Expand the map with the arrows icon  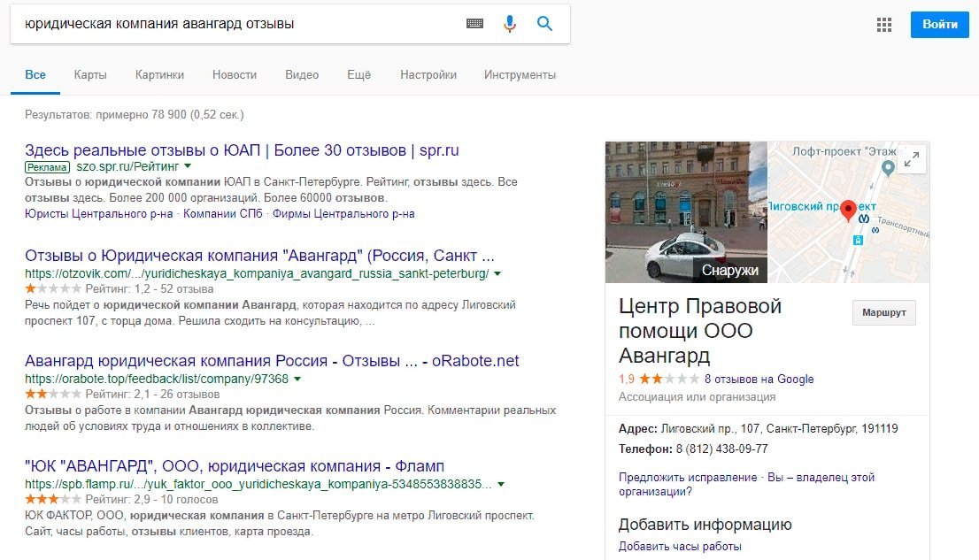click(912, 159)
